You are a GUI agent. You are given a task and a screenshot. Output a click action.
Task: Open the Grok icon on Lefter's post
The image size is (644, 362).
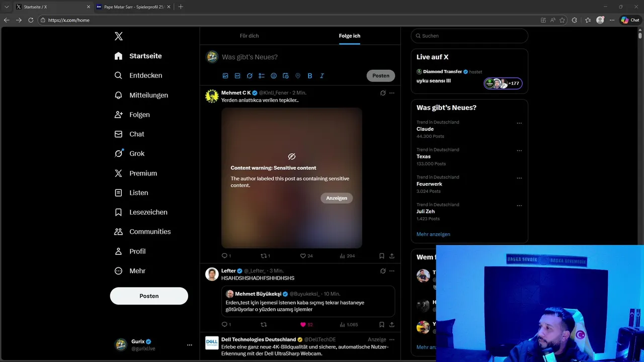pos(383,271)
